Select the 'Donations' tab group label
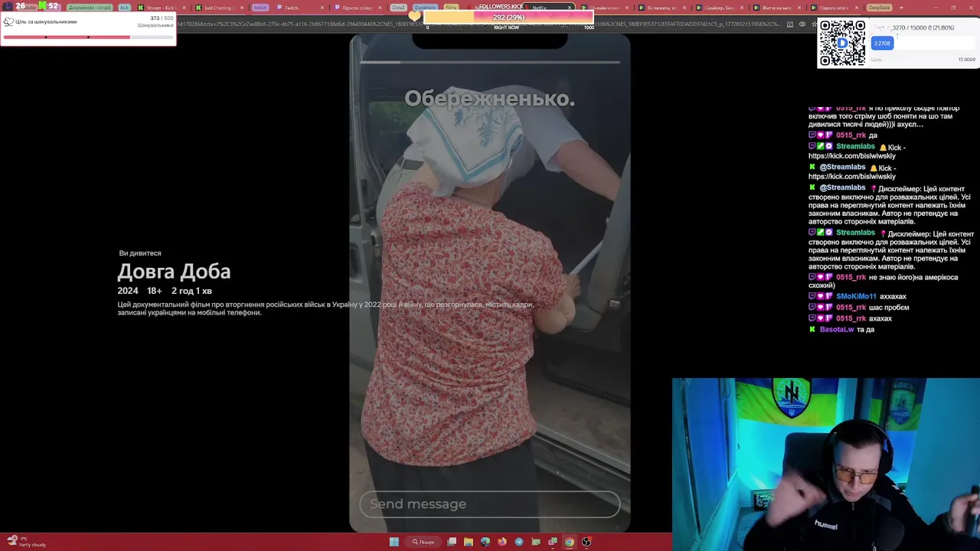This screenshot has height=551, width=980. 425,8
